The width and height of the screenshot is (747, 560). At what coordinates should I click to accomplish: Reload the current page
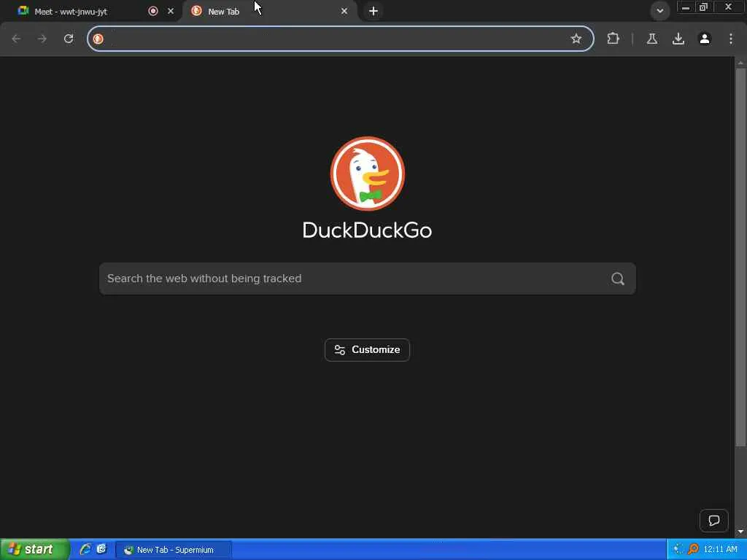click(x=69, y=39)
